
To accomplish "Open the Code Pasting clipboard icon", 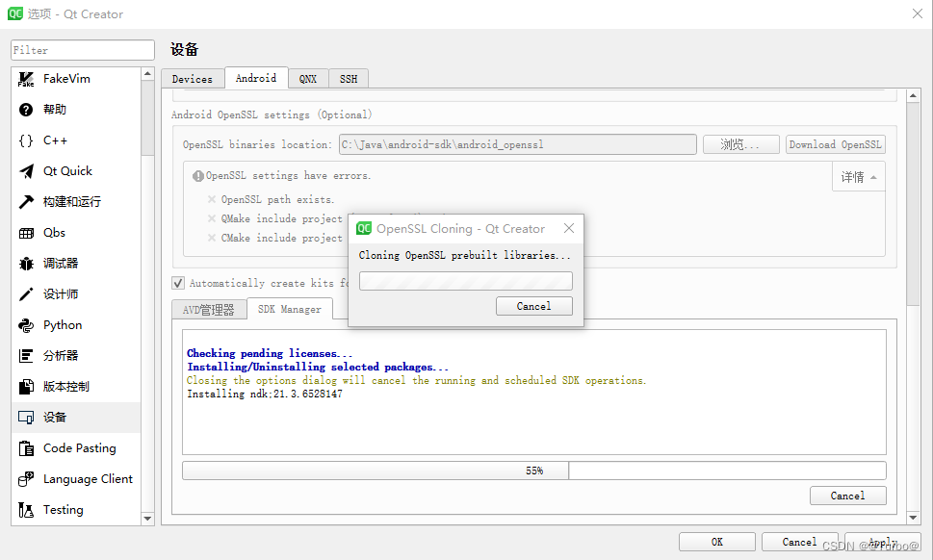I will click(x=26, y=448).
